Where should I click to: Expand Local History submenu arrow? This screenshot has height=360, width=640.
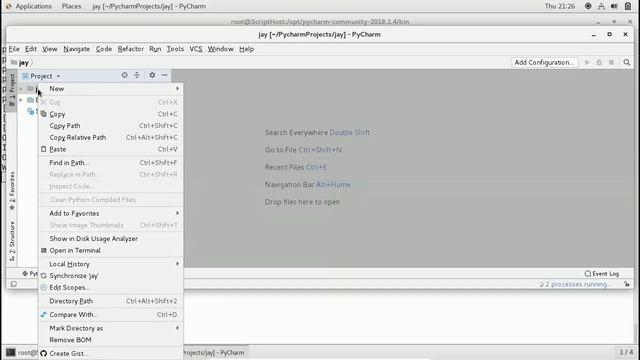click(178, 264)
